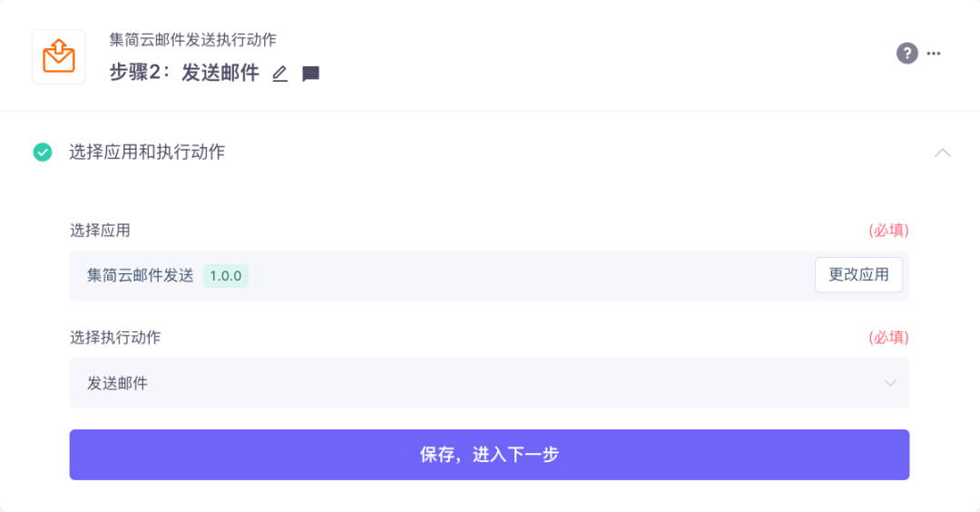
Task: Open the step comment bubble icon
Action: coord(310,74)
